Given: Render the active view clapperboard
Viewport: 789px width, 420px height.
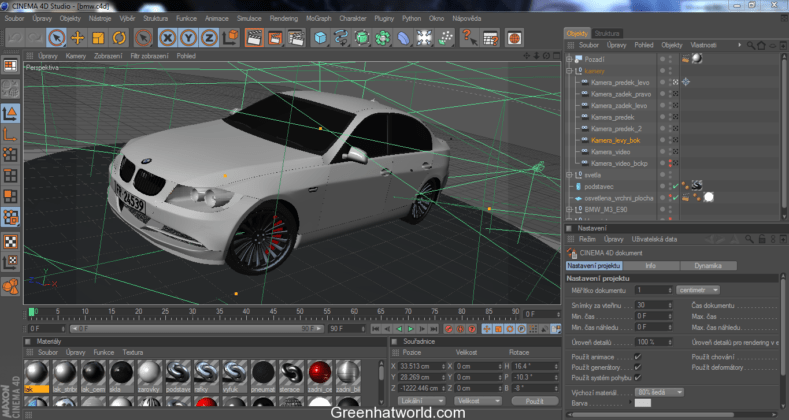Looking at the screenshot, I should [x=254, y=38].
